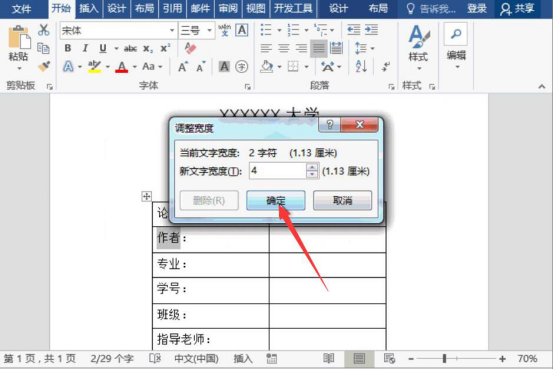The width and height of the screenshot is (554, 370).
Task: Click the Increase Indent icon
Action: [x=371, y=30]
